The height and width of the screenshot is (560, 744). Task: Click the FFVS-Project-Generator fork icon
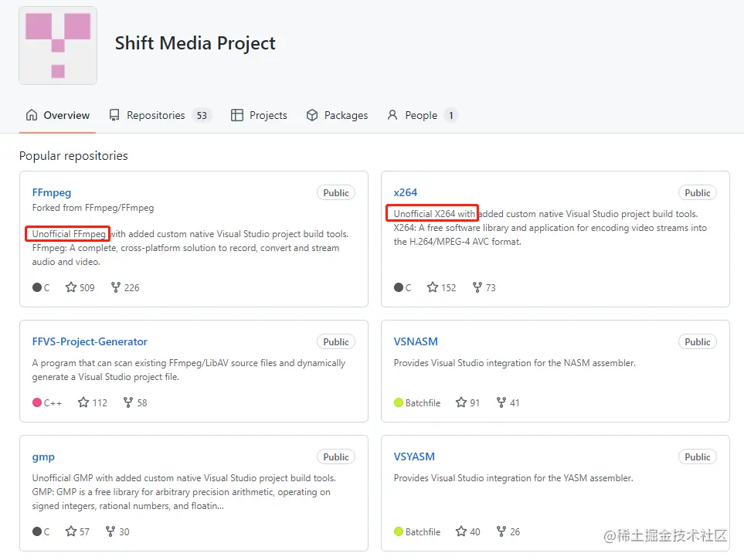128,402
